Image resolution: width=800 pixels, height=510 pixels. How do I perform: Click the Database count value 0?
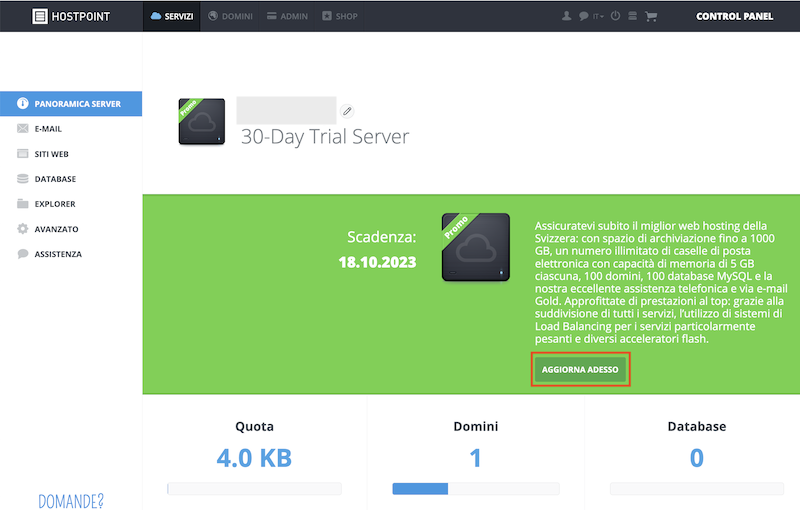696,457
